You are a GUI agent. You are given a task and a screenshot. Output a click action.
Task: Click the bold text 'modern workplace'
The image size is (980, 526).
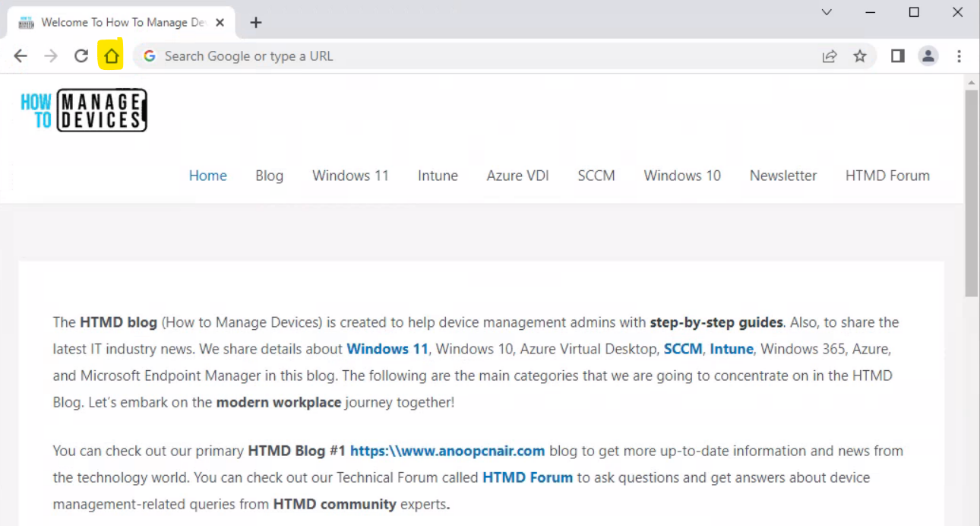pyautogui.click(x=279, y=402)
